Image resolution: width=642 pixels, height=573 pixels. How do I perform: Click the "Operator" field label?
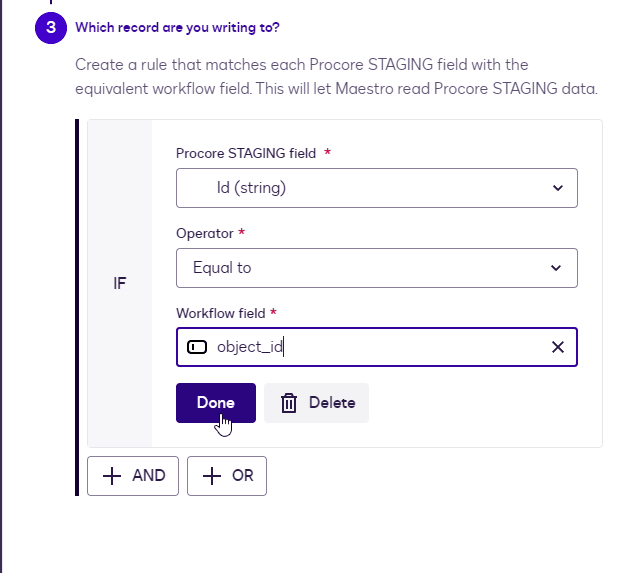pyautogui.click(x=204, y=233)
